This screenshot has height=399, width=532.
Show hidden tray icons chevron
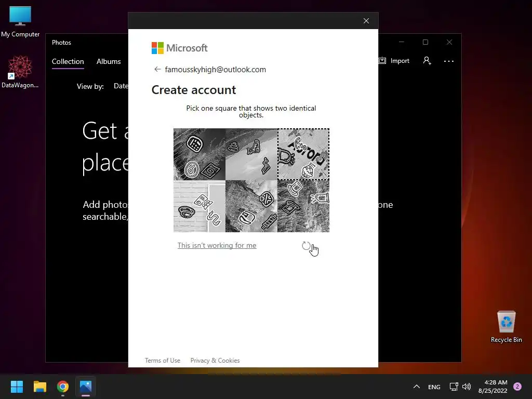(417, 387)
